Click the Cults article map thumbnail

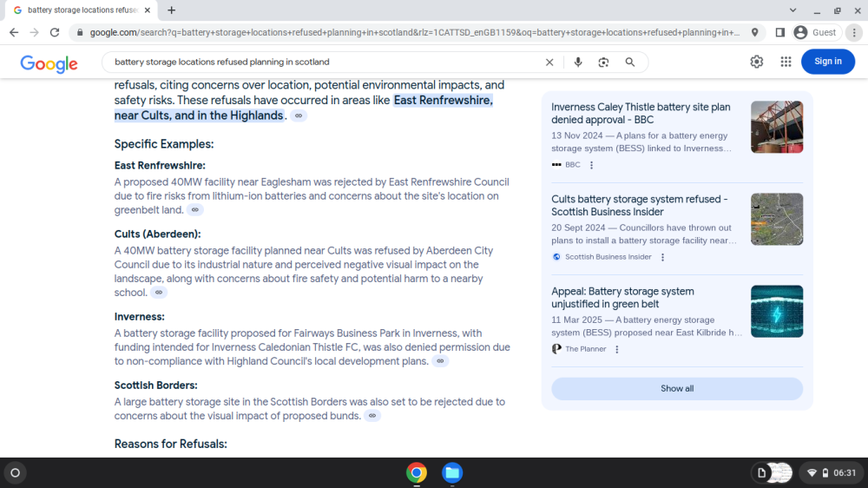tap(777, 219)
